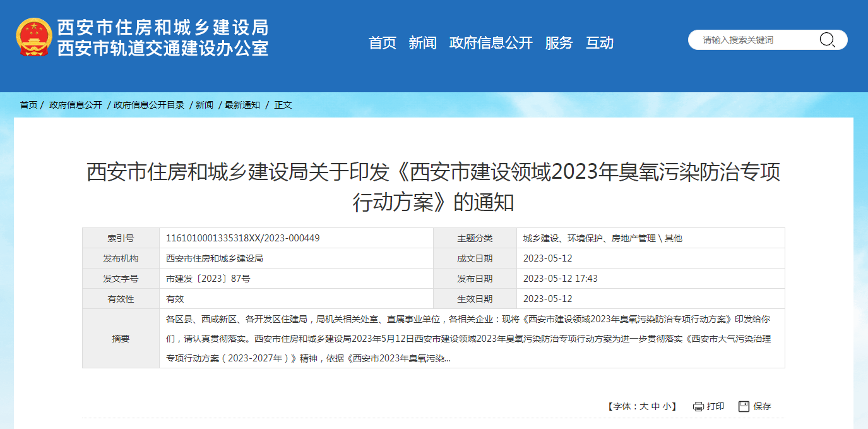Click the 保存 save link

tap(762, 406)
